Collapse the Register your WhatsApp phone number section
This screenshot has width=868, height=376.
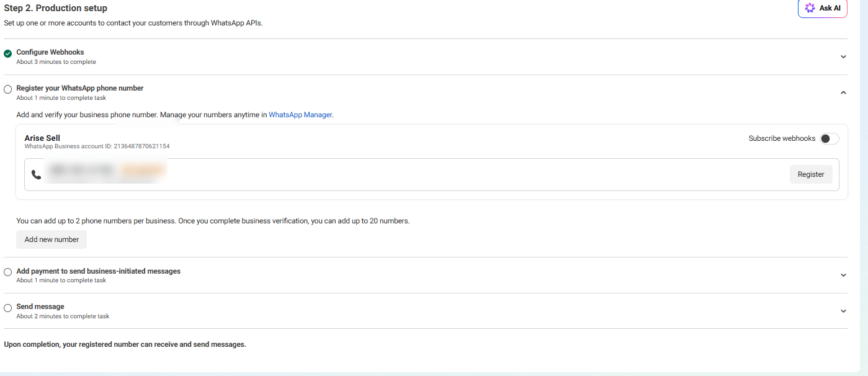(843, 92)
